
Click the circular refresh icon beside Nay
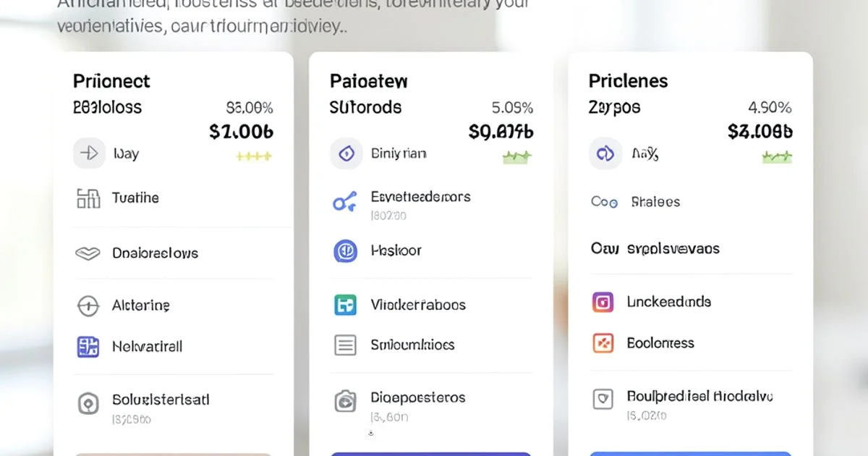coord(605,153)
